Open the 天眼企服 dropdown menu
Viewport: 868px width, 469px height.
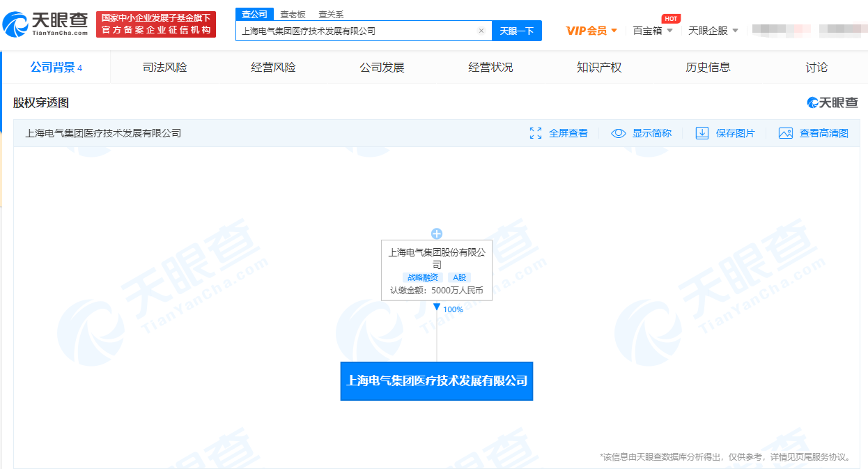713,31
